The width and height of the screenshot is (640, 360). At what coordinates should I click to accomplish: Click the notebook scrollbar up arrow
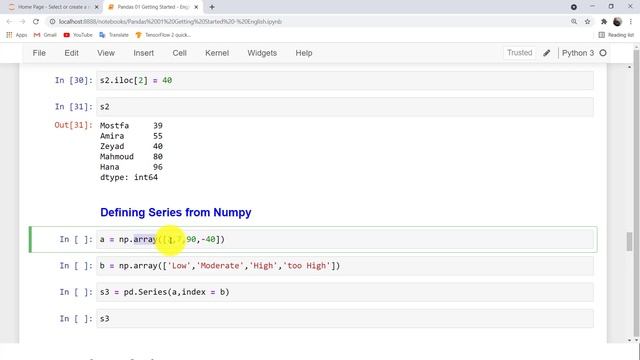coord(629,67)
